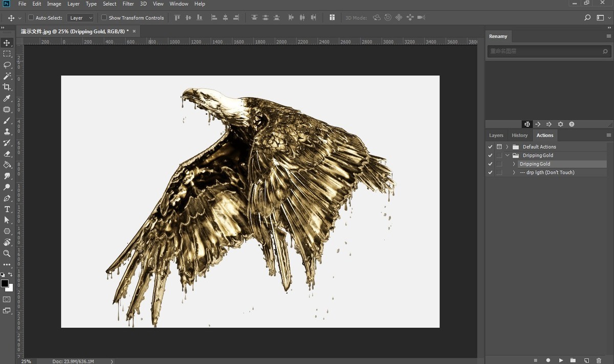Activate the Zoom tool
This screenshot has height=364, width=614.
point(7,254)
